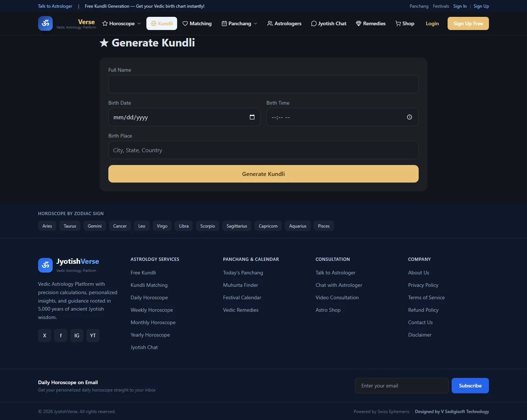Select the Kundli nav tab
Screen dimensions: 527x420
click(162, 23)
